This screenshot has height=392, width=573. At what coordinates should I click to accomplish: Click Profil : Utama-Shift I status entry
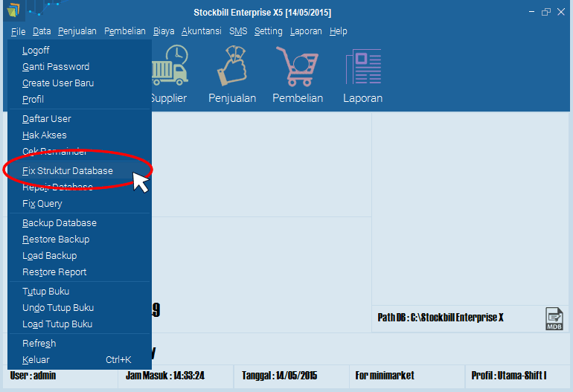(x=509, y=376)
